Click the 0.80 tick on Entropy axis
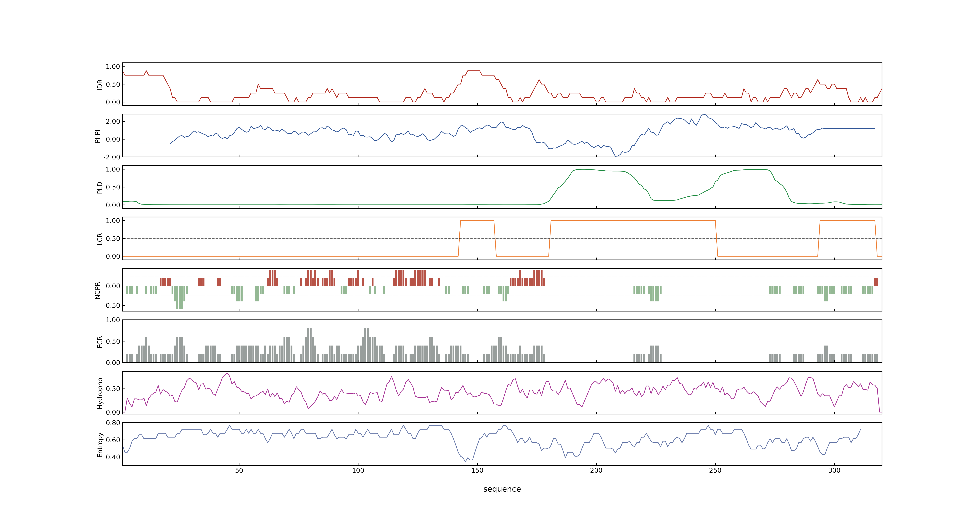Viewport: 980px width, 523px height. 113,423
